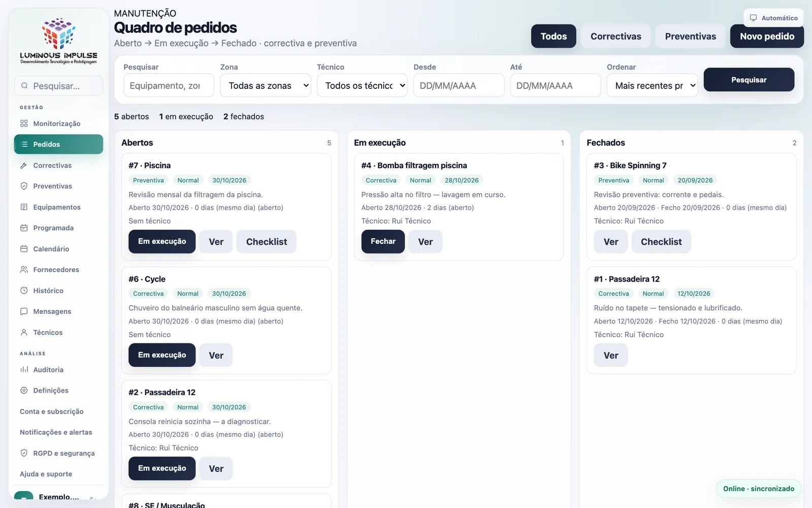Open Calendário via its calendar icon

[x=24, y=249]
